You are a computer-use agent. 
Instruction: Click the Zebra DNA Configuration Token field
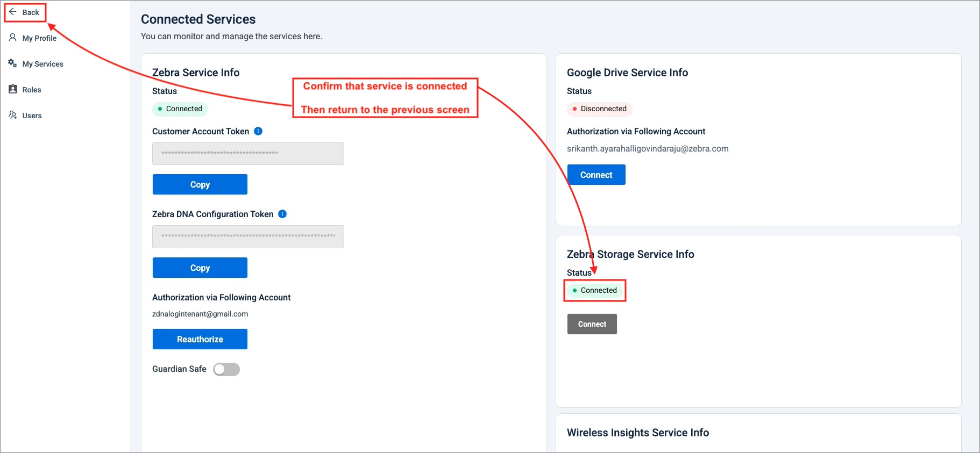tap(248, 236)
